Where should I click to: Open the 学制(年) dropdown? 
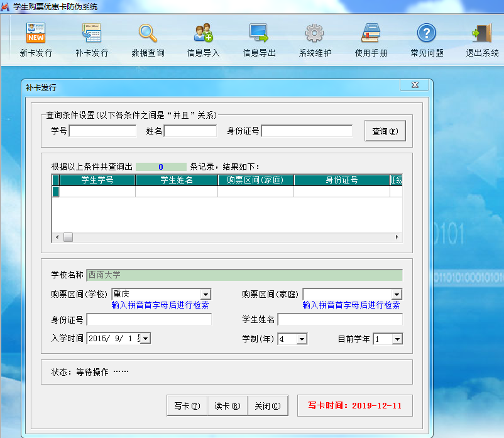[302, 339]
